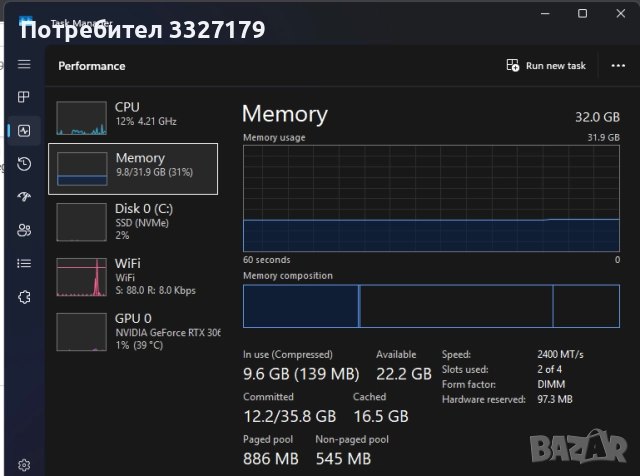Click the Disk 0 mini graph
Screen dimensions: 640x476
click(x=82, y=222)
